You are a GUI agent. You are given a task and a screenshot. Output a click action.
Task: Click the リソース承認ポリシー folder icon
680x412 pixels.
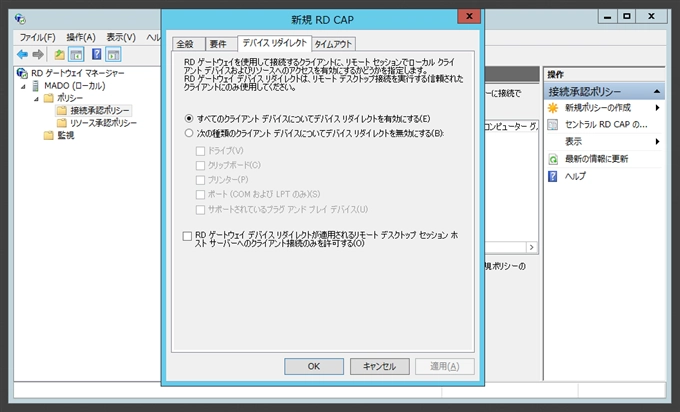pos(62,123)
